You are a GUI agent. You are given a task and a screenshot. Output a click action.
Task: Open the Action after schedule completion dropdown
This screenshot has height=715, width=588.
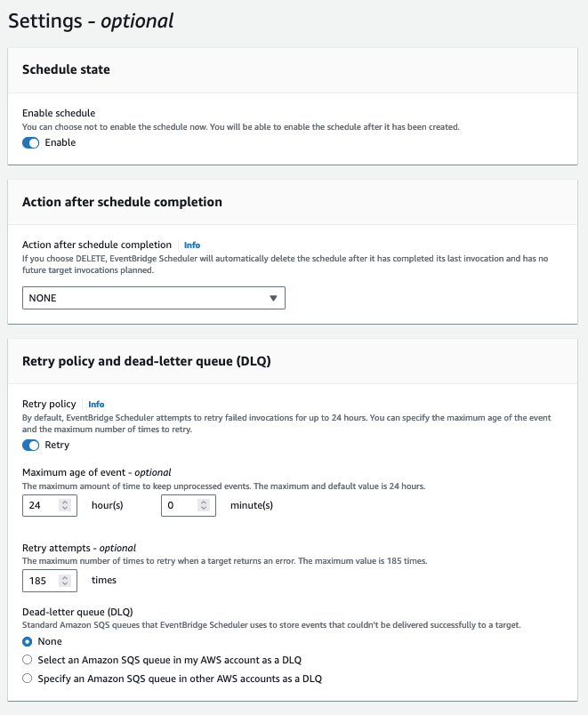coord(153,298)
